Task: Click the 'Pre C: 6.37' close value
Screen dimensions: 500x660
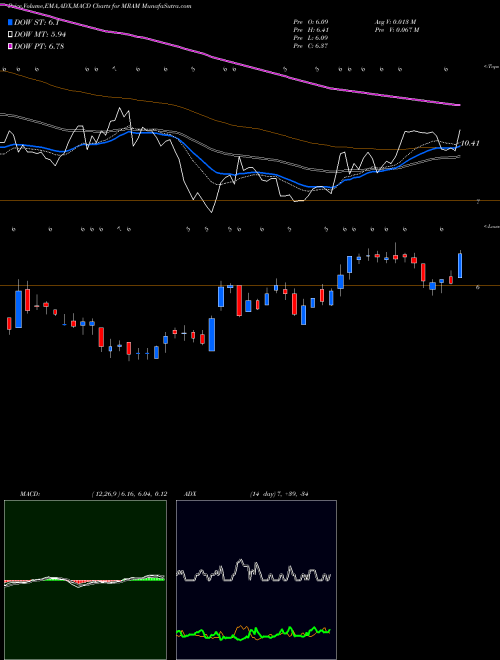Action: tap(311, 46)
